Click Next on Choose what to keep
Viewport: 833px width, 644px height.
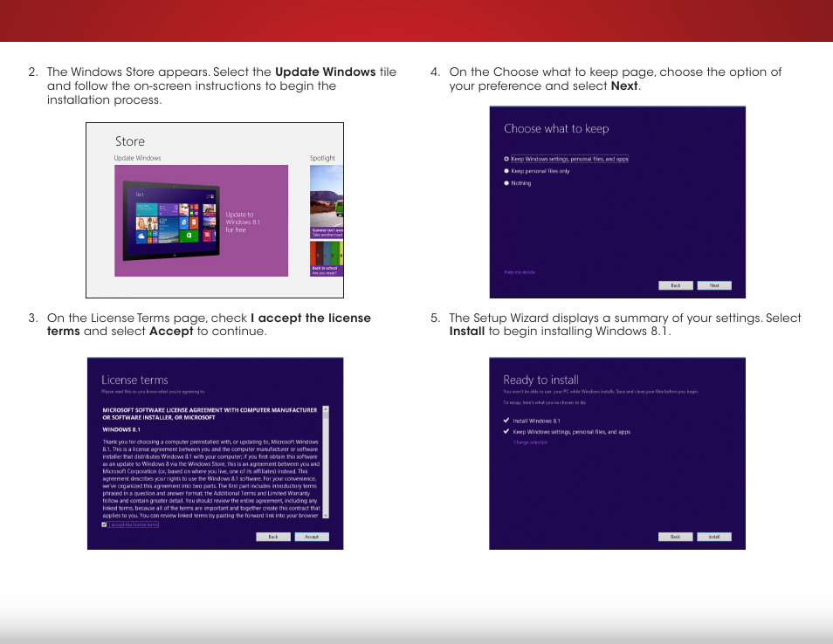click(x=714, y=285)
